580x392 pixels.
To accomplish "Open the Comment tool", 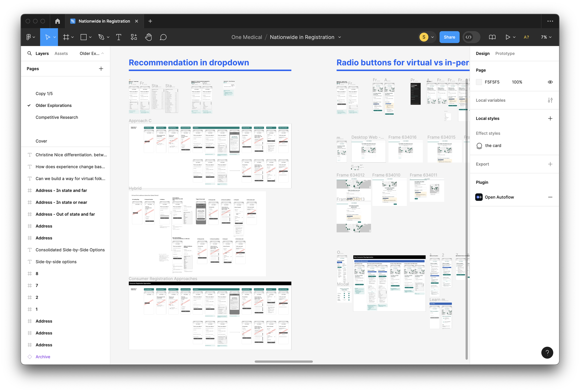I will pyautogui.click(x=163, y=37).
